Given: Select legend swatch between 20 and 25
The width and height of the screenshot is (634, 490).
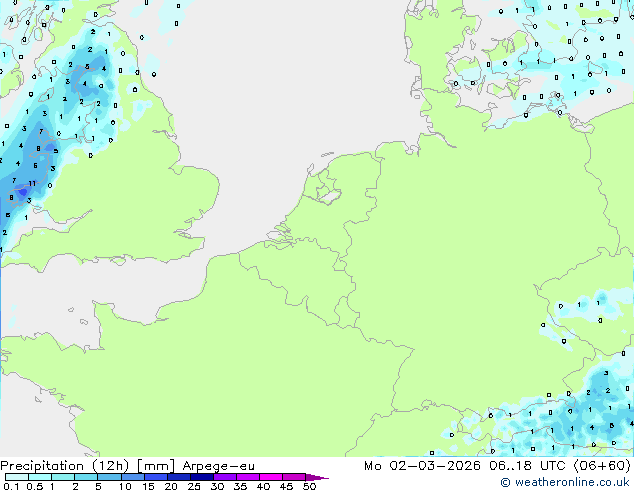Looking at the screenshot, I should tap(178, 477).
